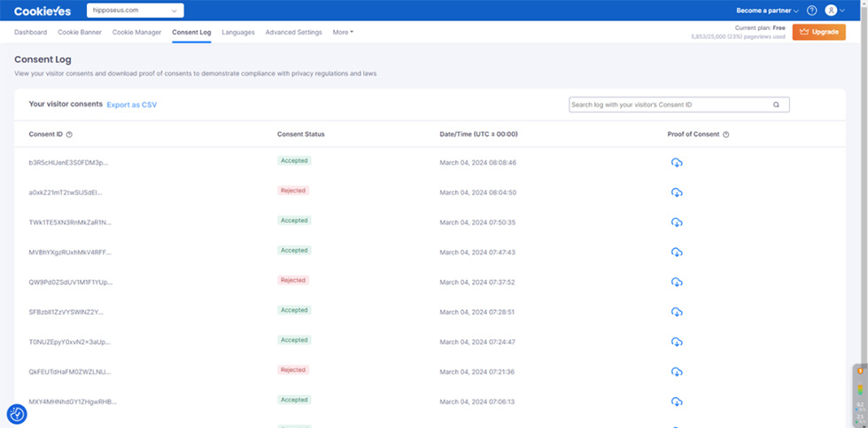Open the cookie settings floating icon
Screen dimensions: 868x428
17,414
